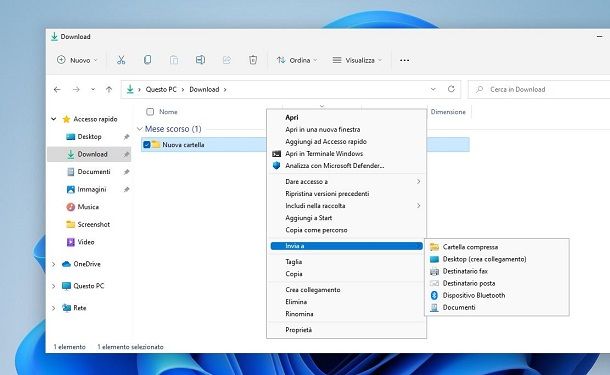Screen dimensions: 610x375
Task: Open Includi nella raccolta submenu
Action: tap(346, 206)
